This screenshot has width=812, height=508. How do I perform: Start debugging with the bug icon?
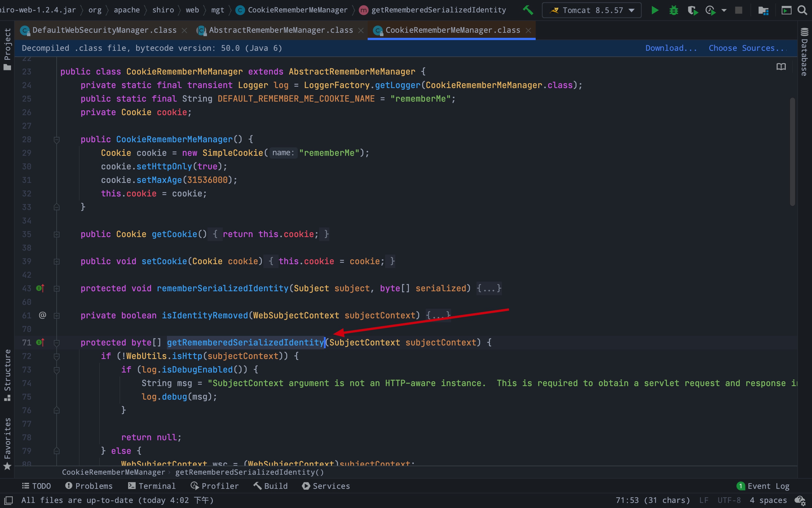point(673,10)
